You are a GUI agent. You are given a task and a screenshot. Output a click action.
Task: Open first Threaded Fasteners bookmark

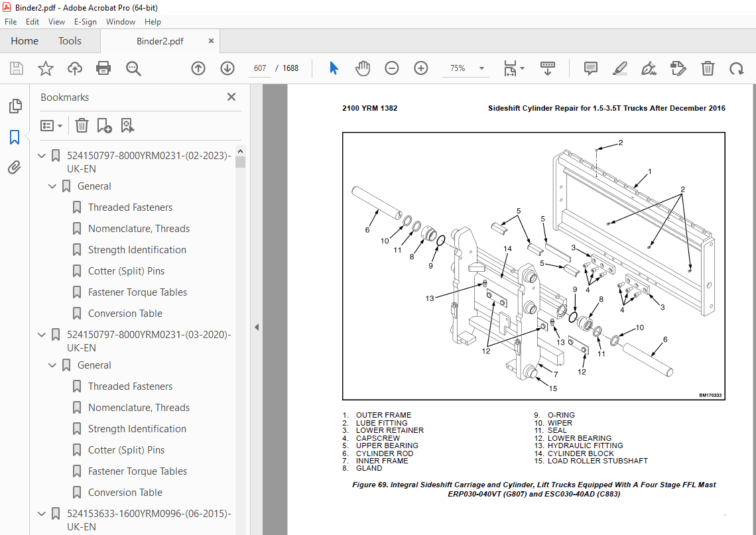click(130, 208)
